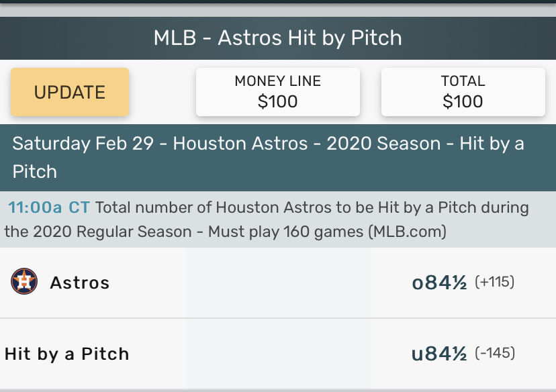Image resolution: width=556 pixels, height=392 pixels.
Task: Click the $100 amount under TOTAL
Action: pos(463,102)
